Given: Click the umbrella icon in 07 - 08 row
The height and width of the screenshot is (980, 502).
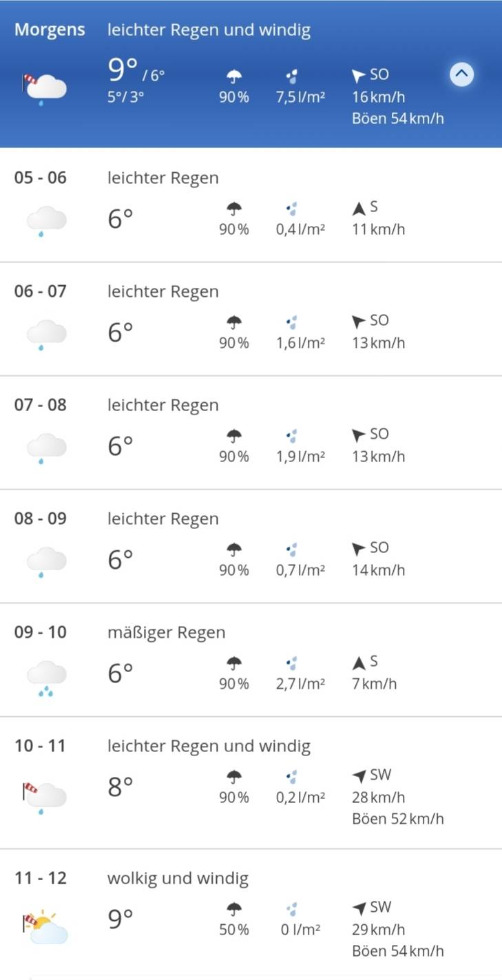Looking at the screenshot, I should click(234, 435).
